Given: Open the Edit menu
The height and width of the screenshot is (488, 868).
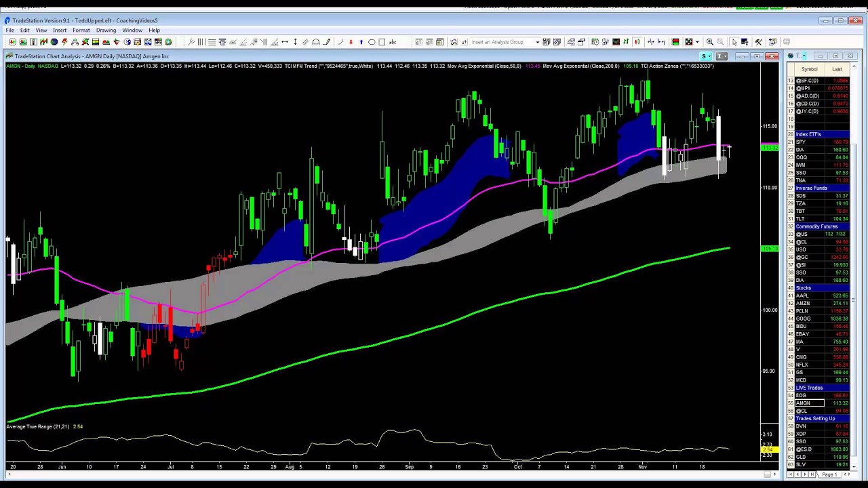Looking at the screenshot, I should click(x=25, y=30).
